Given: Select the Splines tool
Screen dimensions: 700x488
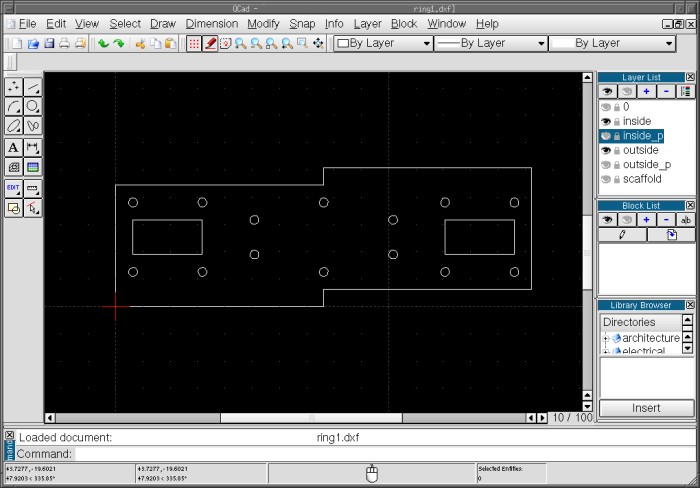Looking at the screenshot, I should [33, 125].
